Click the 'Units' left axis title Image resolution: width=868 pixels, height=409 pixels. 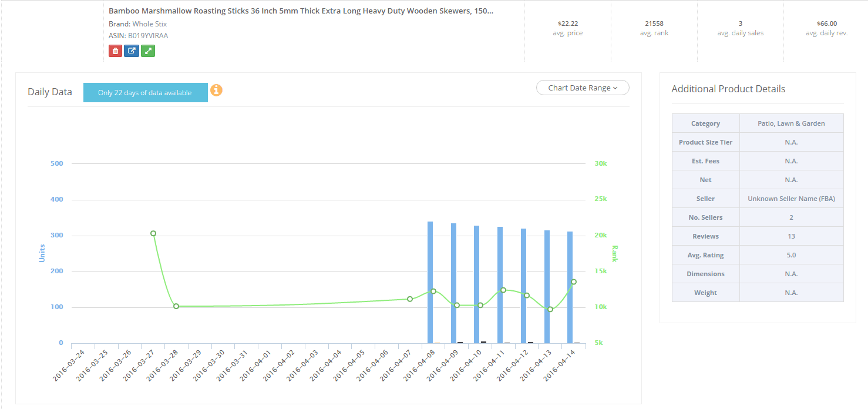(x=42, y=254)
